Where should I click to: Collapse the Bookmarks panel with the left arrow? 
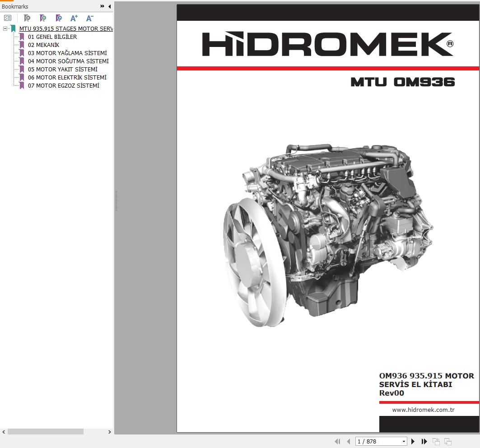point(110,6)
